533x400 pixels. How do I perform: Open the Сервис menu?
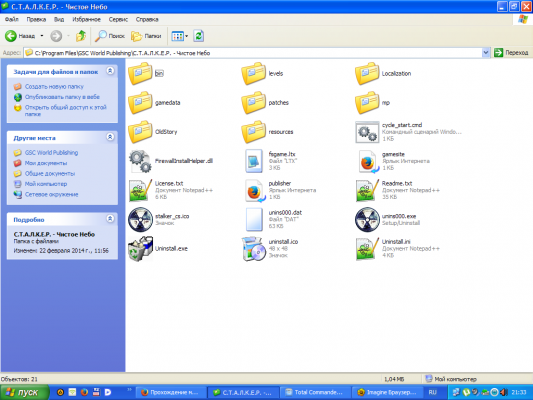click(x=118, y=19)
